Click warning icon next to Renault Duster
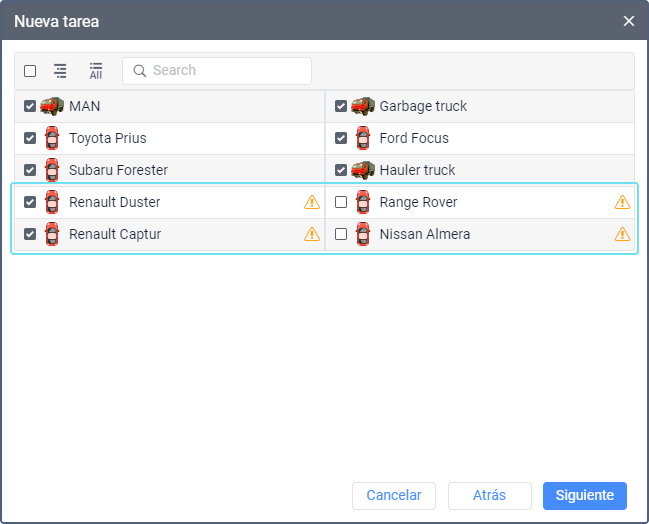This screenshot has height=524, width=649. click(x=312, y=202)
